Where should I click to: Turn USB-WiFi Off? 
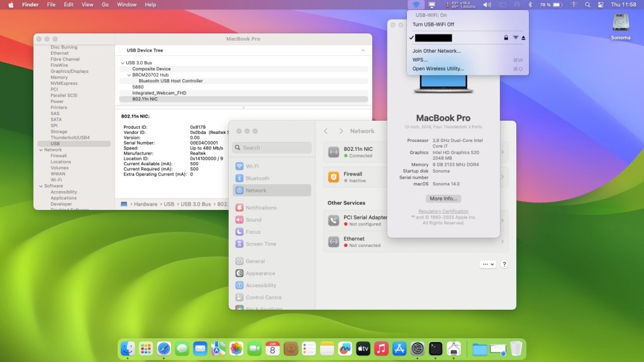[433, 25]
